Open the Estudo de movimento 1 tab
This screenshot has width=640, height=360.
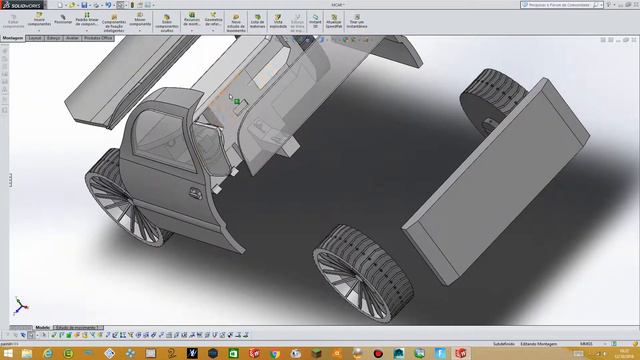[78, 327]
